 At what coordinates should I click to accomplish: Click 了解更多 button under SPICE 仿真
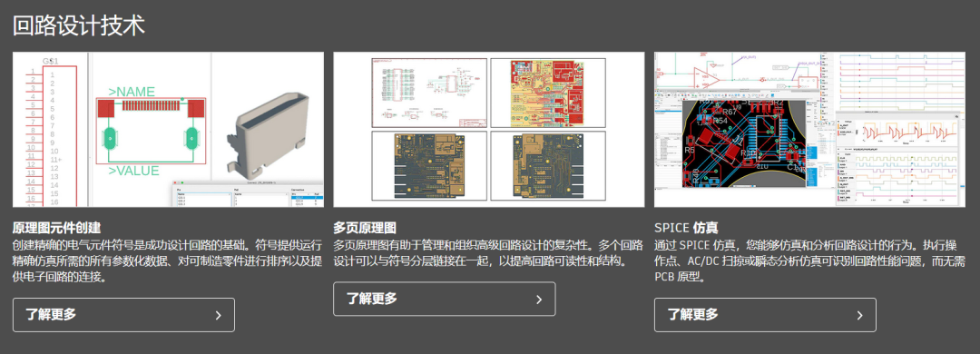(x=765, y=315)
